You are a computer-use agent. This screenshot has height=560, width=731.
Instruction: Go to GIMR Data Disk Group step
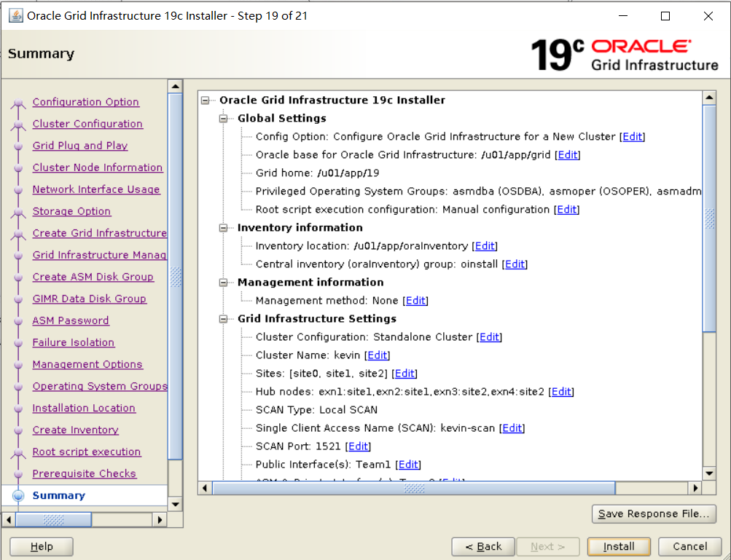coord(90,299)
